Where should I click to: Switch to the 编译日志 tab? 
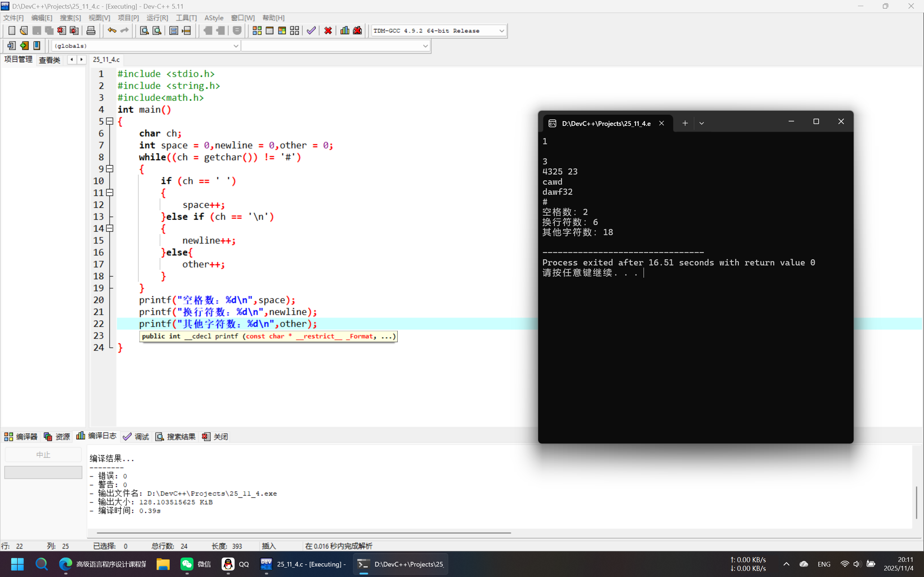click(x=97, y=436)
